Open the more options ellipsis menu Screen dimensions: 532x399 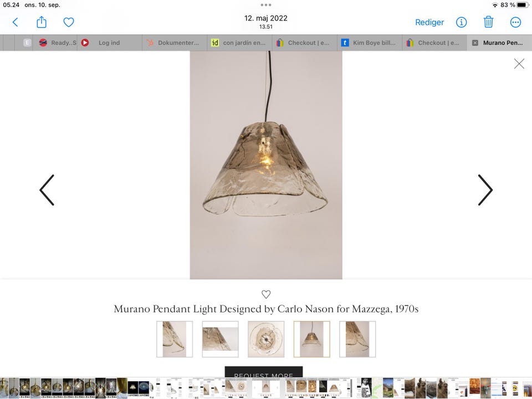coord(515,22)
